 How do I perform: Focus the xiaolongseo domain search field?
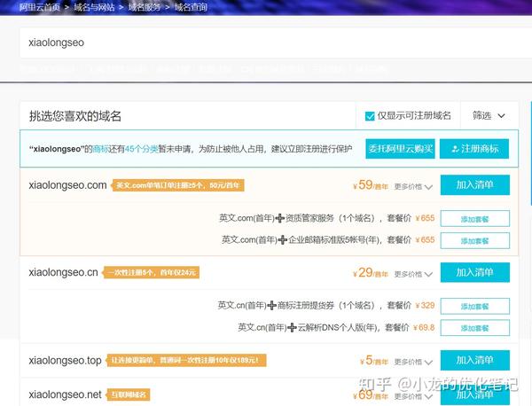click(276, 43)
